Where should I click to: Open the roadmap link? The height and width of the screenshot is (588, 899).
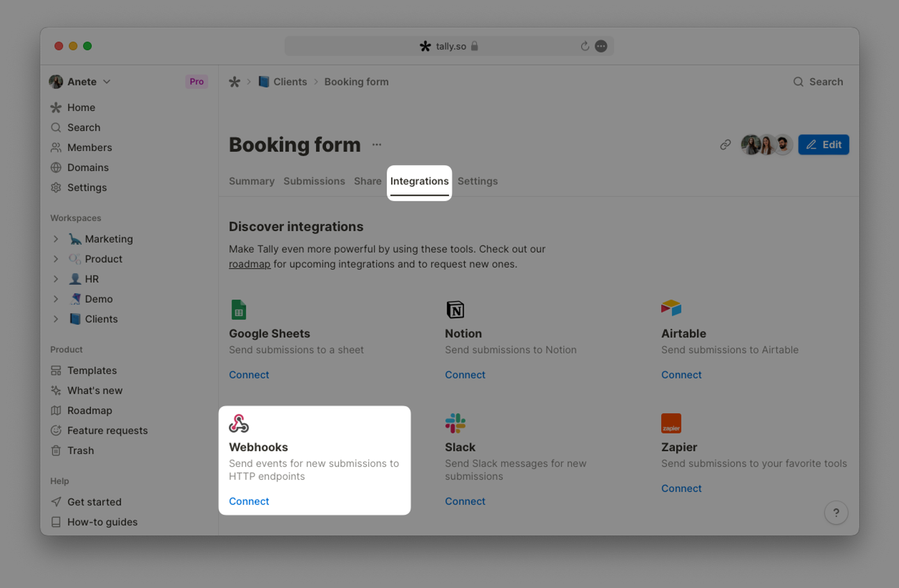coord(249,263)
